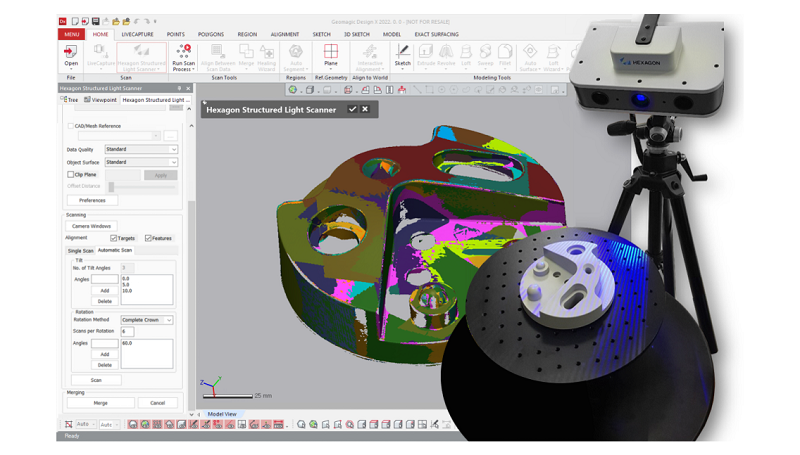Click the Camera Windows button
The width and height of the screenshot is (800, 455).
(91, 226)
